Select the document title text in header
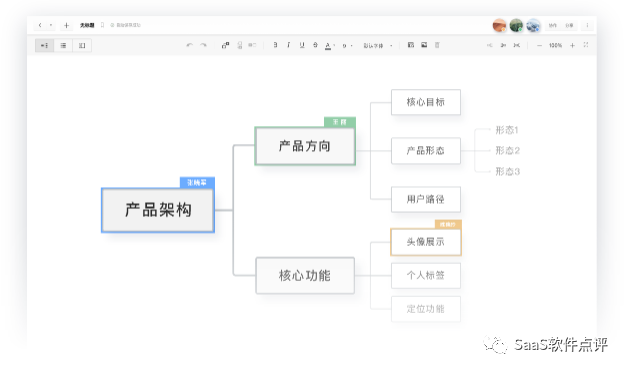627x371 pixels. [87, 25]
